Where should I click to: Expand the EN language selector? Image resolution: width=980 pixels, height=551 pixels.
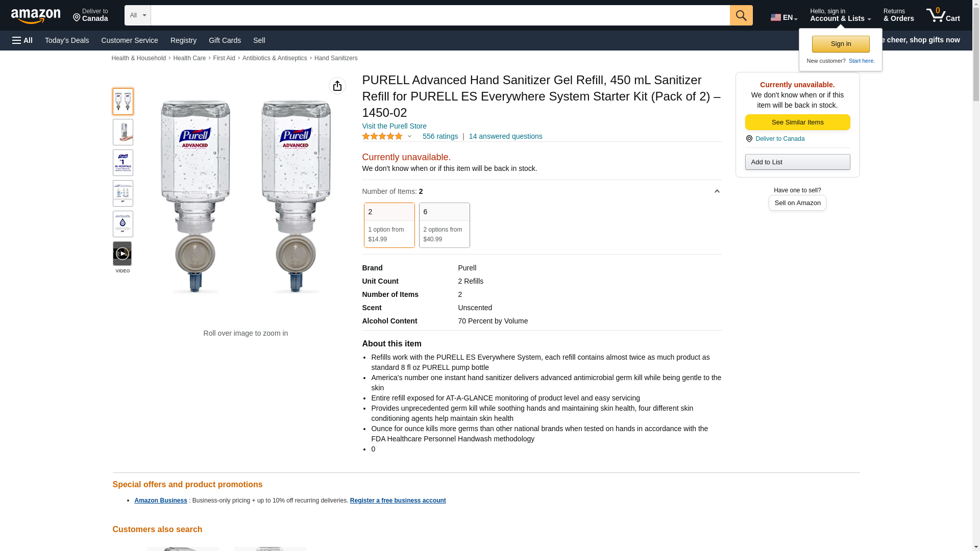pyautogui.click(x=783, y=17)
